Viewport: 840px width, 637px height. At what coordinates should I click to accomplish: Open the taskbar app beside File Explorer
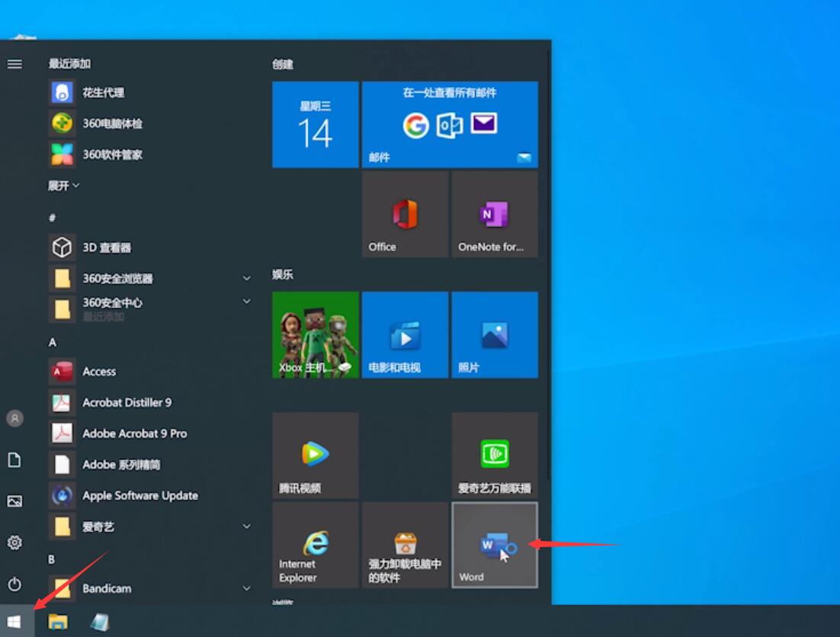[x=100, y=622]
